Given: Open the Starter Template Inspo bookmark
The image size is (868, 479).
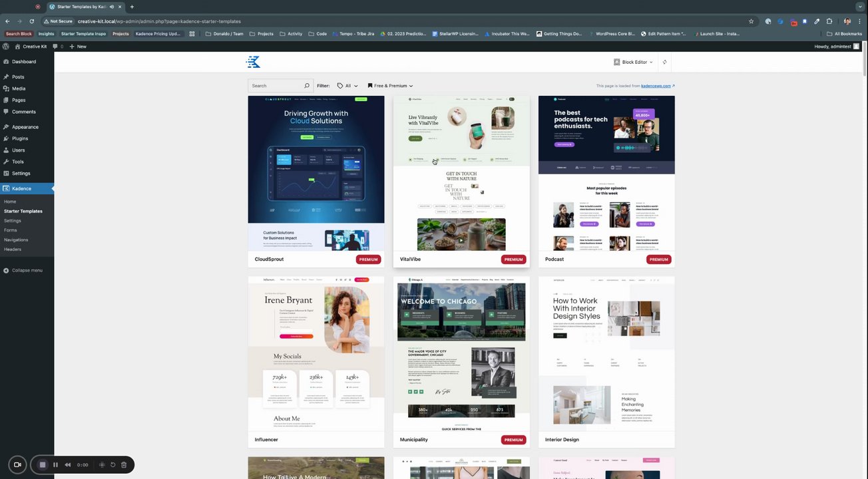Looking at the screenshot, I should (x=83, y=34).
